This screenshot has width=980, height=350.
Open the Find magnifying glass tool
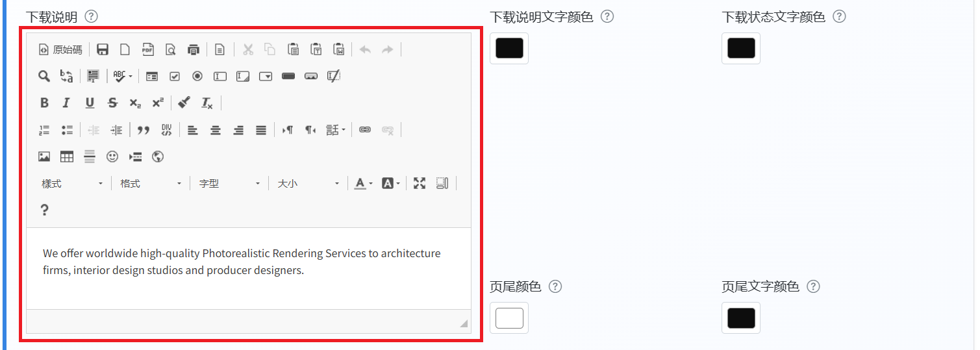[x=44, y=76]
